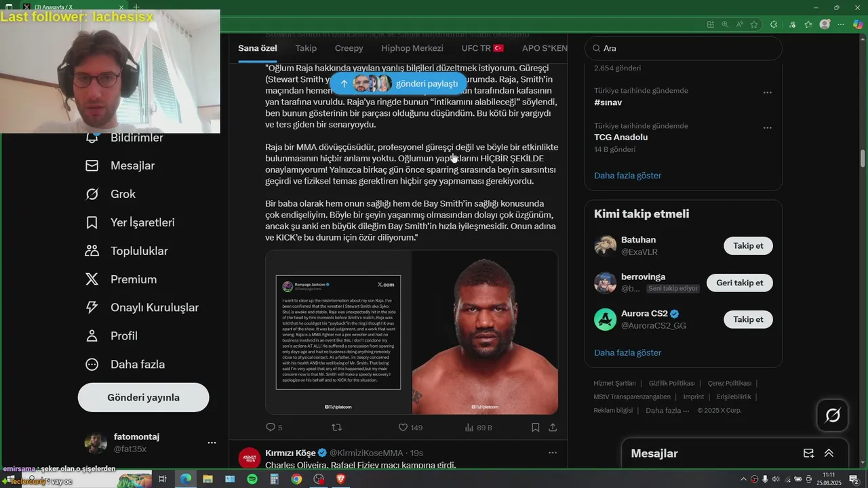Open Brave browser from the taskbar
This screenshot has height=488, width=868.
pos(340,479)
